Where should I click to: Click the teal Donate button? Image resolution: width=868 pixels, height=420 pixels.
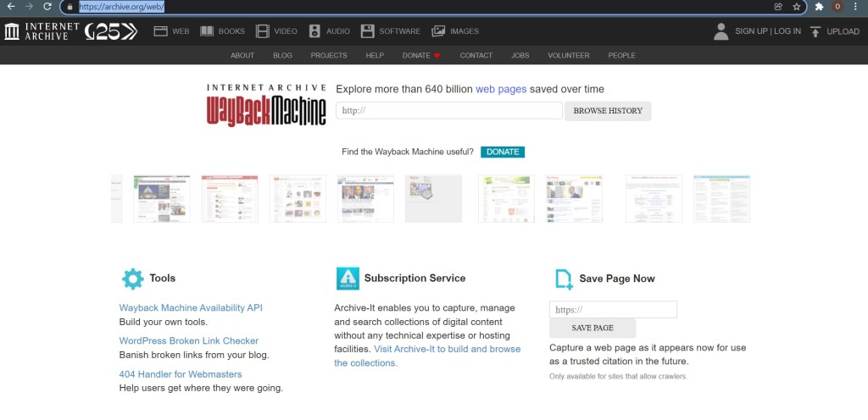click(503, 152)
